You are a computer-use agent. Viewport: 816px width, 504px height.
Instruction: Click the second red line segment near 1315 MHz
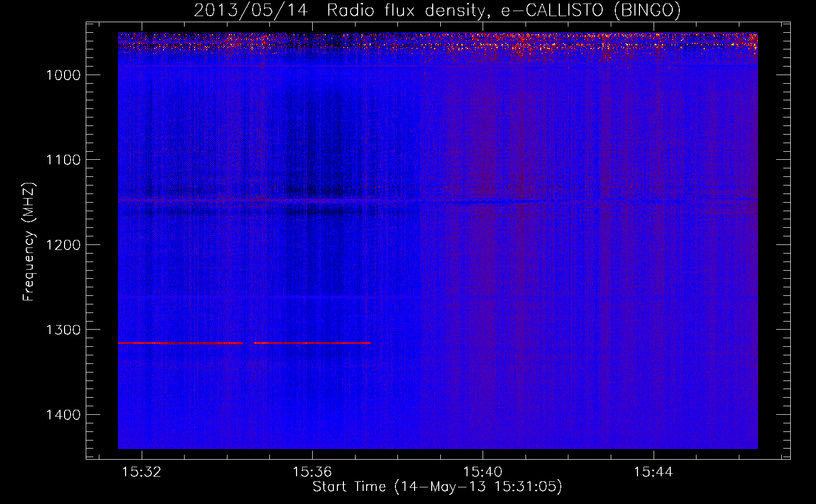point(312,343)
